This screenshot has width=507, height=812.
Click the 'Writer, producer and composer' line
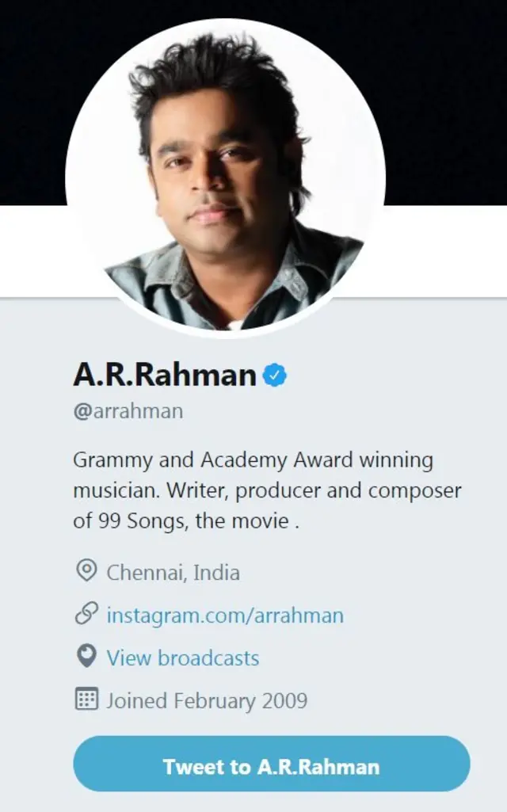(314, 491)
